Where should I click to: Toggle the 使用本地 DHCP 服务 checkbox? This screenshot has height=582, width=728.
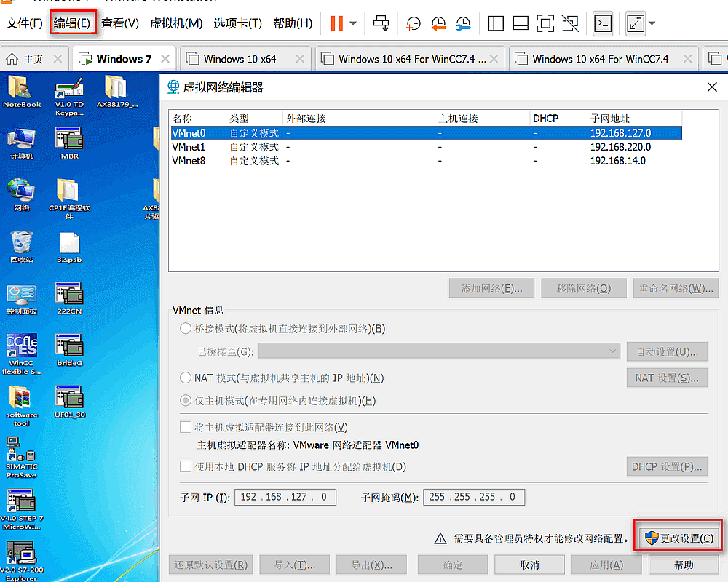186,466
